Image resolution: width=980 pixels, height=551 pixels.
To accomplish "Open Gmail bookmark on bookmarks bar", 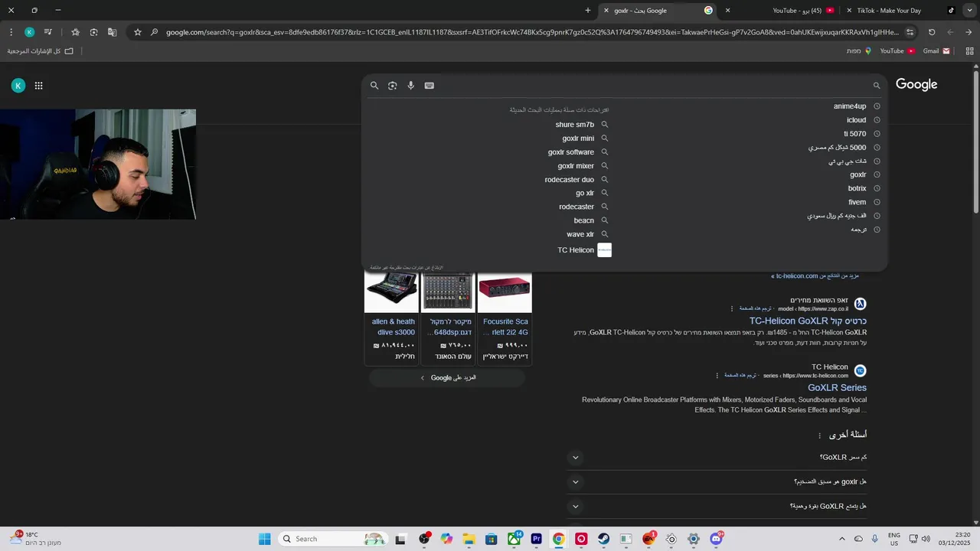I will click(x=936, y=51).
